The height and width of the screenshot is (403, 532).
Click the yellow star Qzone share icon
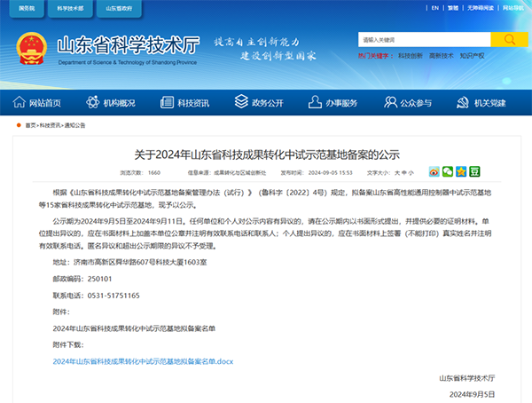[461, 171]
